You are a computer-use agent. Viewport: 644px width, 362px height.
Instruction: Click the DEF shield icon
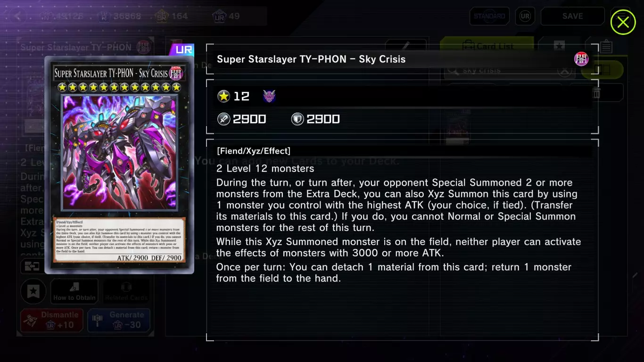(x=297, y=119)
